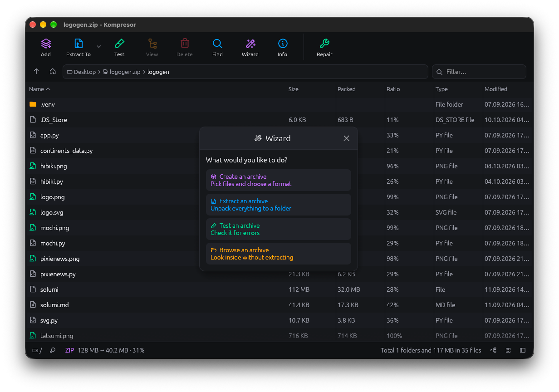Choose Browse an archive in Wizard
Screen dimensions: 559x392
click(x=279, y=254)
